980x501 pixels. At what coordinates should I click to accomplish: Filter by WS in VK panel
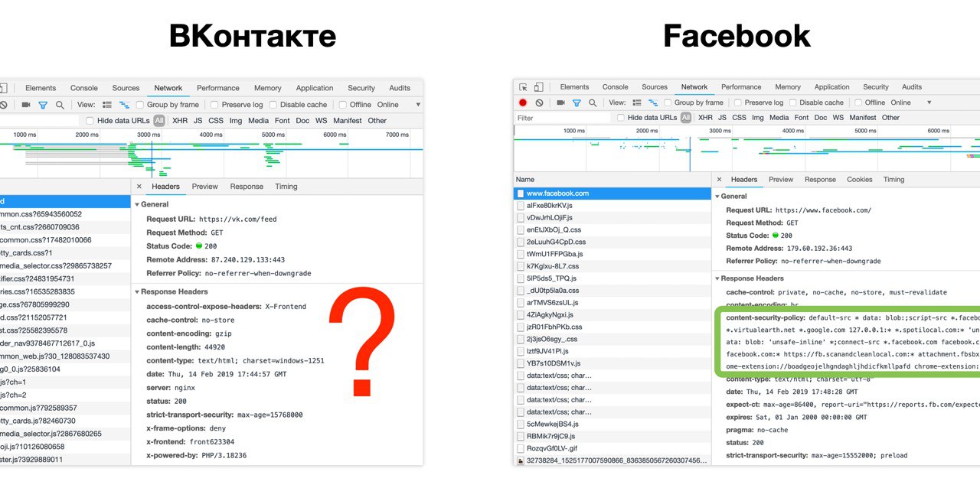tap(322, 121)
